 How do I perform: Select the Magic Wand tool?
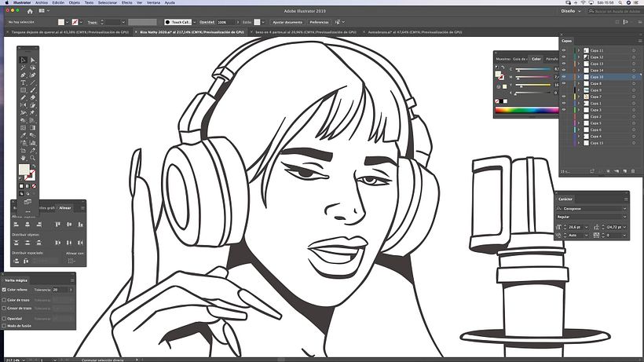(23, 68)
